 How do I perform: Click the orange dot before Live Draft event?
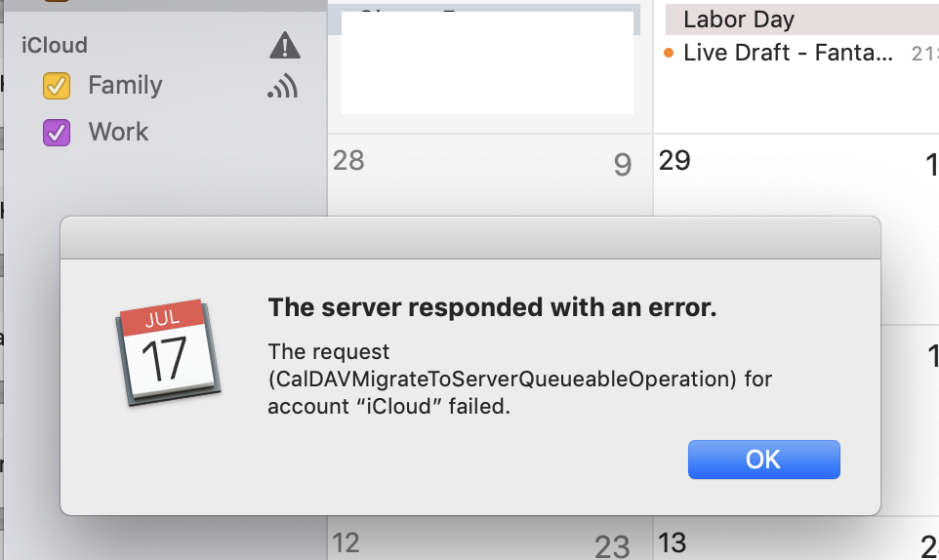point(669,53)
